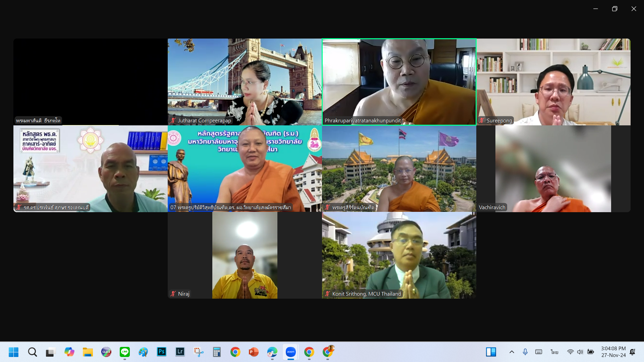
Task: Open the LINE messenger taskbar icon
Action: click(125, 352)
